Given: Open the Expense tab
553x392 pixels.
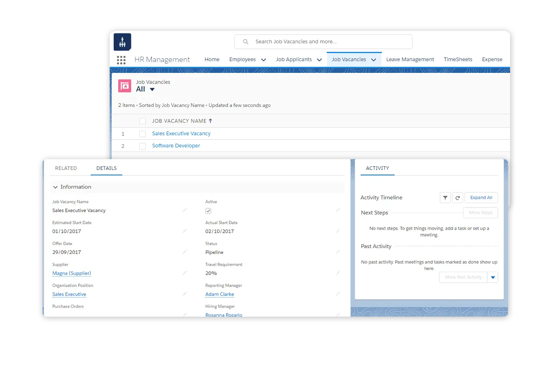Looking at the screenshot, I should coord(492,59).
